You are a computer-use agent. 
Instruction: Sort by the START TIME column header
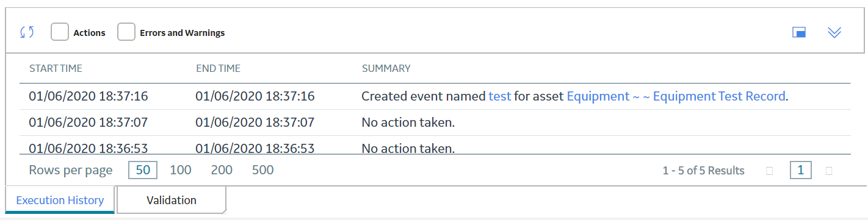point(56,68)
